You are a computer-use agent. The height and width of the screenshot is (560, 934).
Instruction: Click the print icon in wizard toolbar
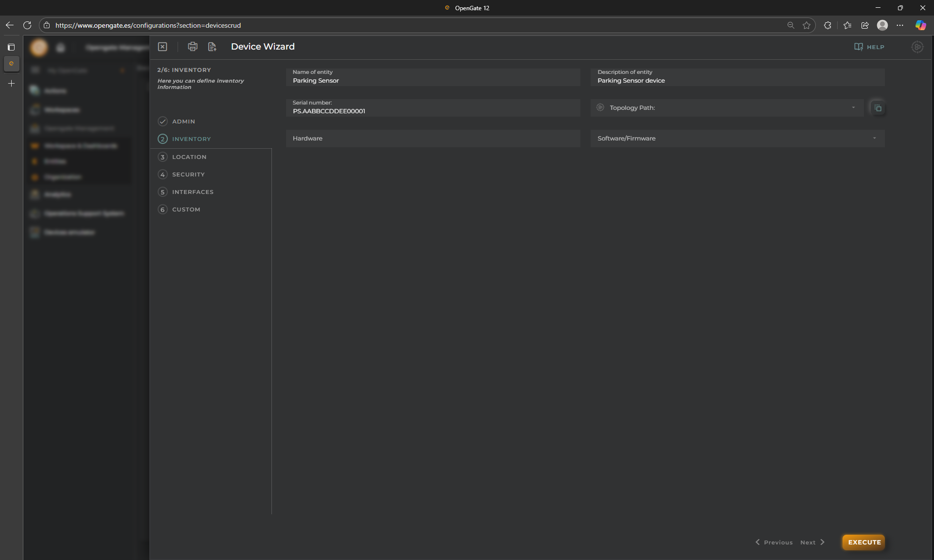193,47
